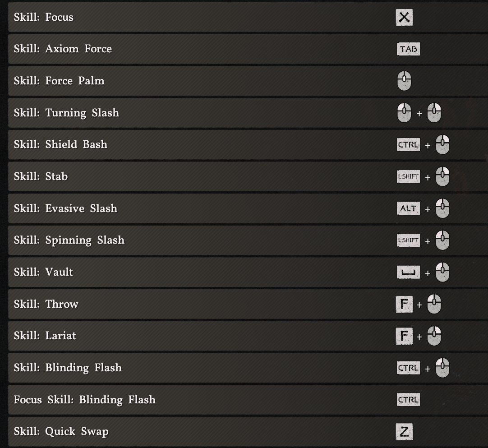This screenshot has height=448, width=488.
Task: Select the "Skill: Stab" label text
Action: point(41,176)
